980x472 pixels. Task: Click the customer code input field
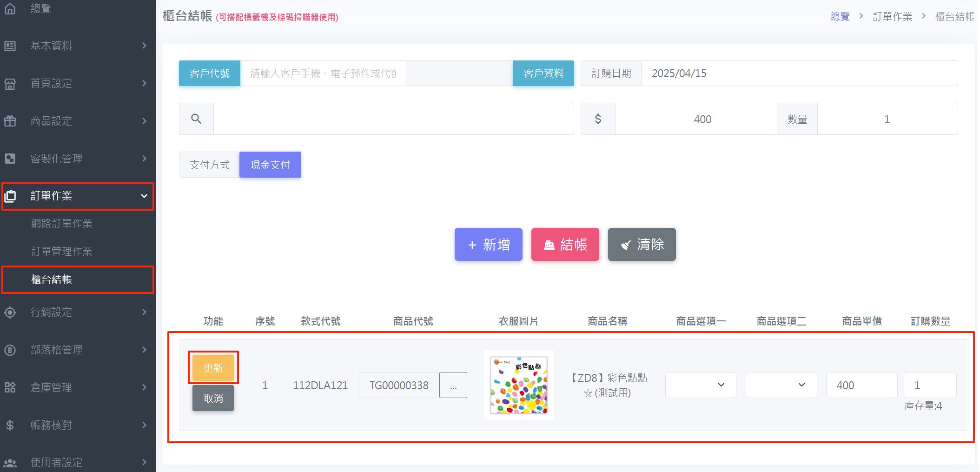[323, 73]
